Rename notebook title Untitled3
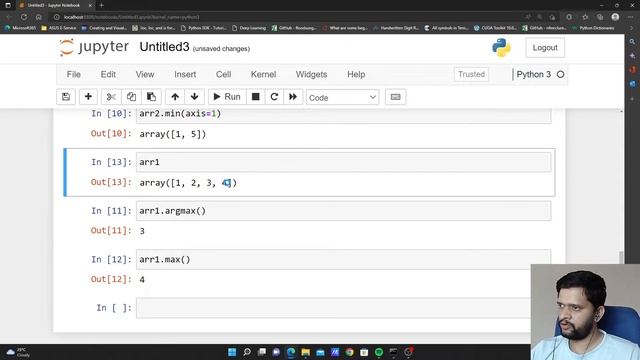The width and height of the screenshot is (640, 360). 164,47
